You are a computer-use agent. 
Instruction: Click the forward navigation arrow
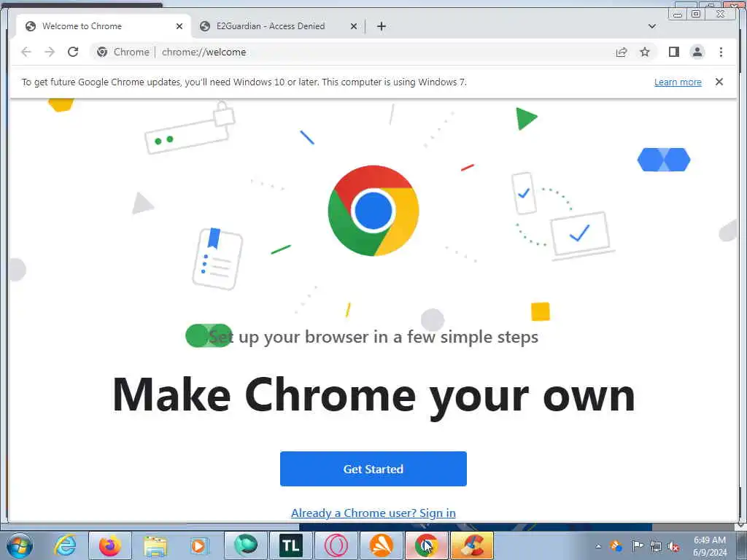click(x=50, y=52)
